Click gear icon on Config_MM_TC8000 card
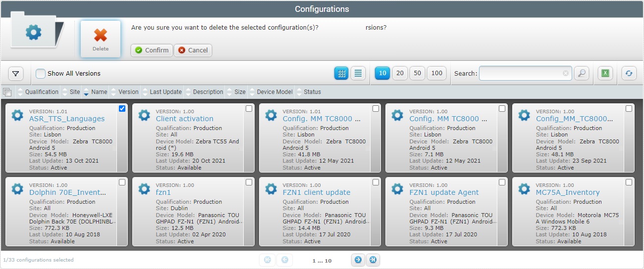This screenshot has height=269, width=644. 524,115
